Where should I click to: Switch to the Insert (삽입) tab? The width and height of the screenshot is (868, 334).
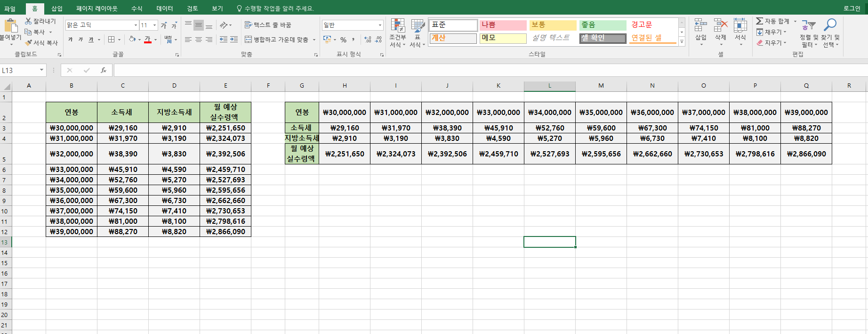[x=56, y=8]
